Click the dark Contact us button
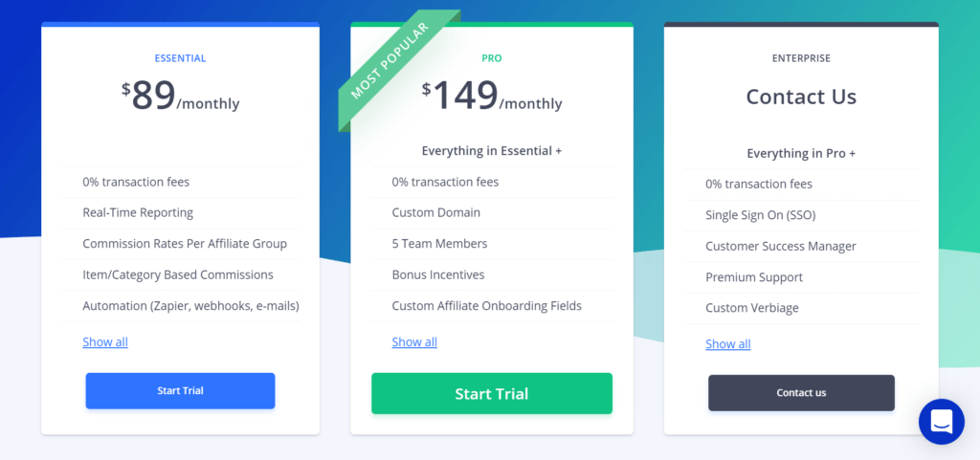980x460 pixels. [801, 393]
